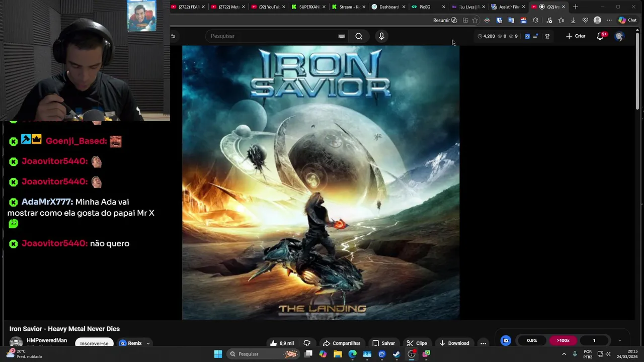Screen dimensions: 644x362
Task: Click the 0.9% stat pill
Action: pyautogui.click(x=532, y=340)
